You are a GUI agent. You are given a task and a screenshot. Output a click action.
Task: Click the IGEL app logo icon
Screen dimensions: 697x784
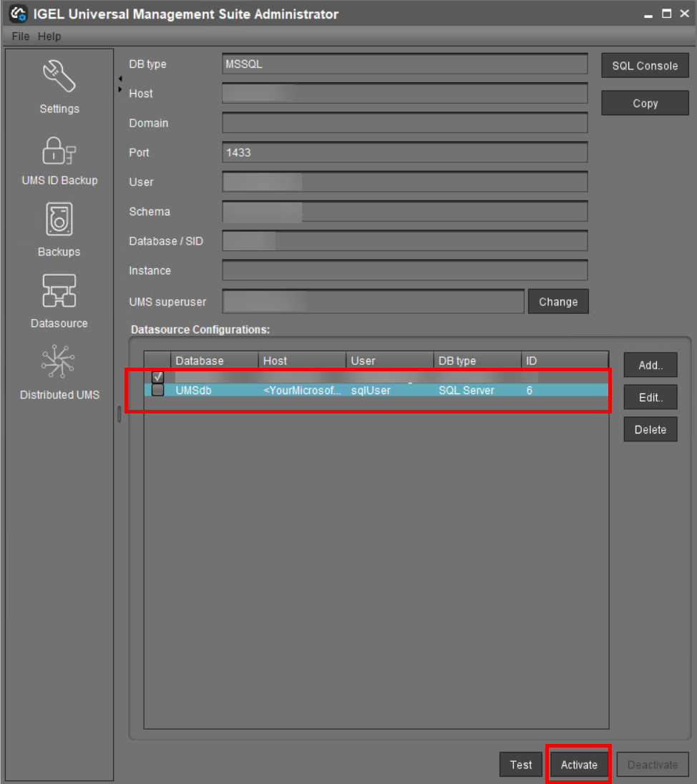point(19,14)
